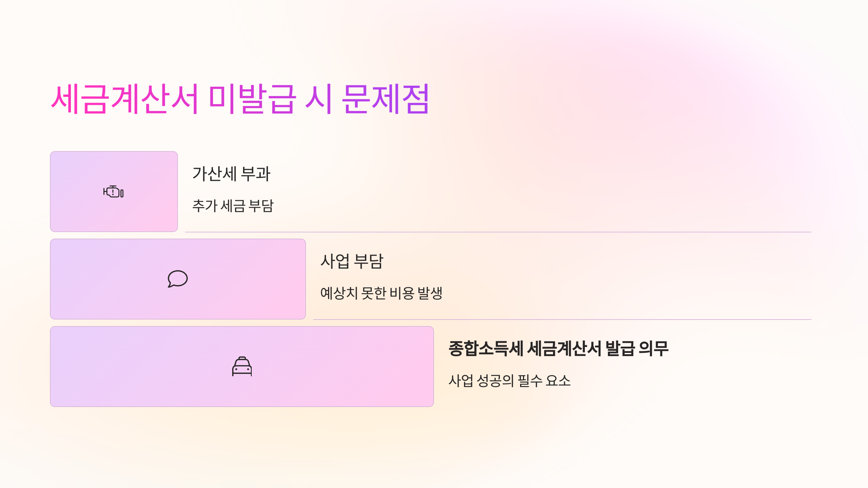Click the speech bubble icon
Image resolution: width=868 pixels, height=488 pixels.
(178, 279)
